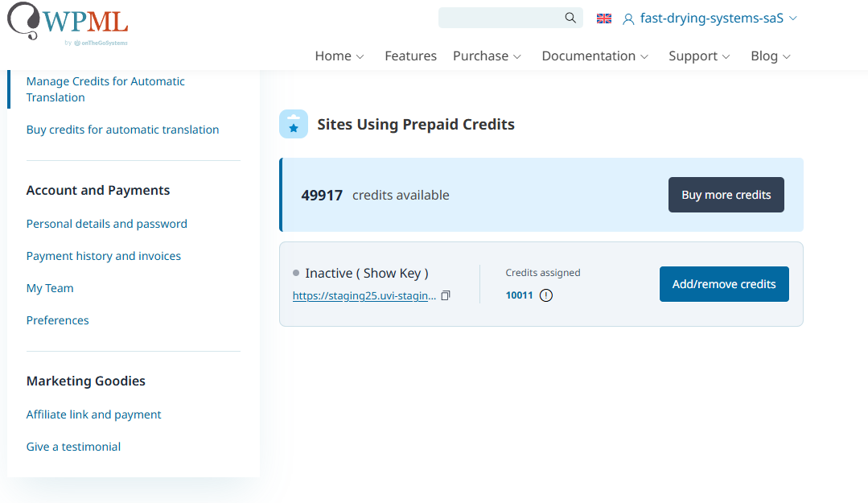Click the search magnifier icon
This screenshot has height=503, width=868.
[x=570, y=18]
